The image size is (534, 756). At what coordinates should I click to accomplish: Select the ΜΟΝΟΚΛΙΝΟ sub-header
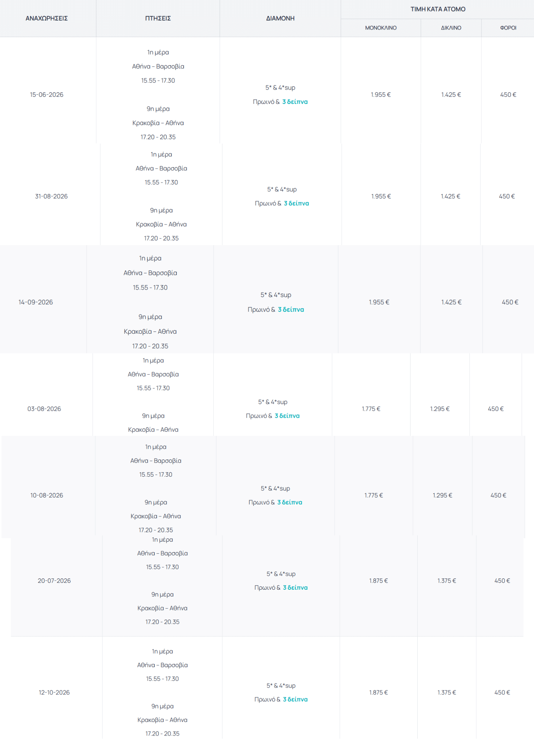[381, 28]
